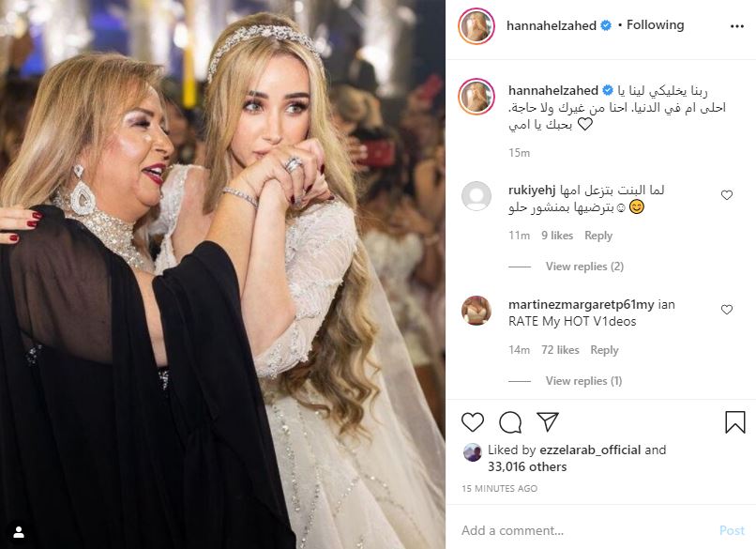Open rukiyehj's avatar
This screenshot has height=549, width=756.
click(476, 196)
